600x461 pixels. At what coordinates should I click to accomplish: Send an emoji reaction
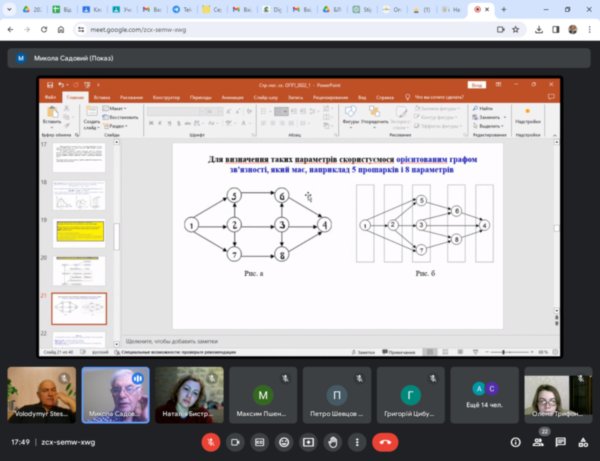click(284, 441)
